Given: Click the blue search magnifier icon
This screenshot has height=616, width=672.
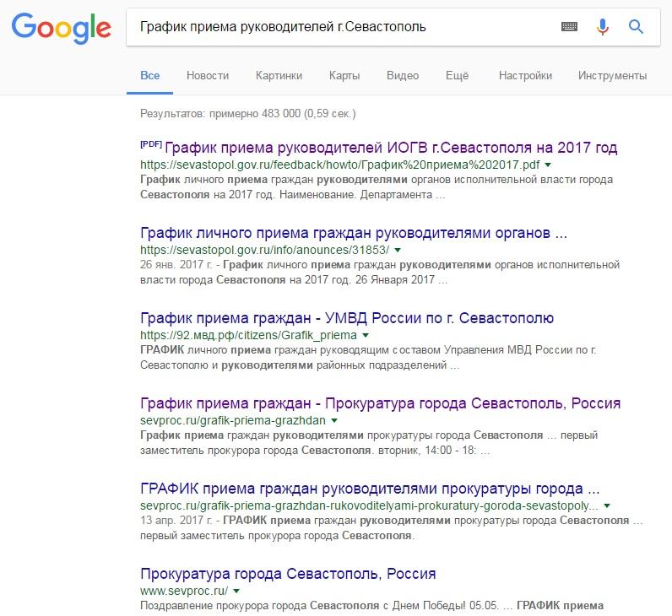Looking at the screenshot, I should tap(636, 27).
